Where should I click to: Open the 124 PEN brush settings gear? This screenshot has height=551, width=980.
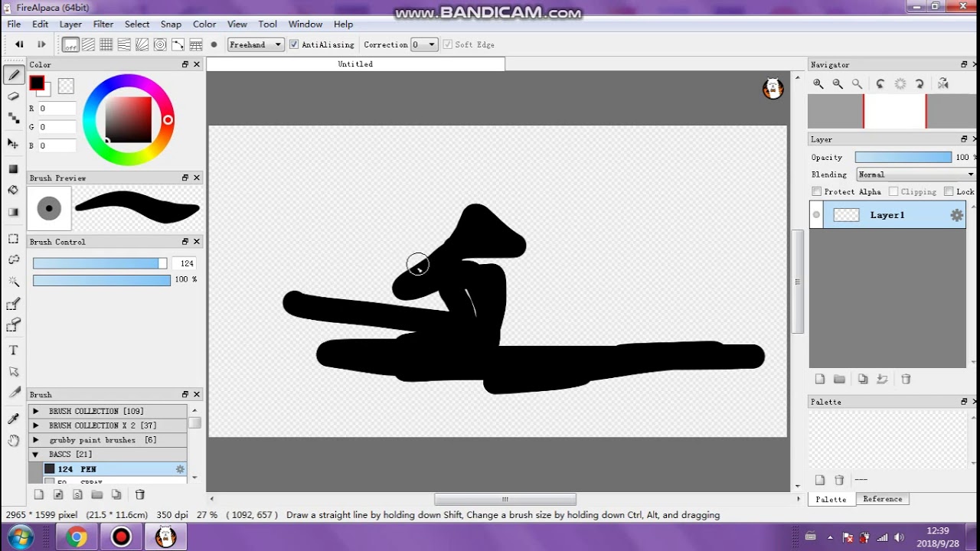(180, 469)
